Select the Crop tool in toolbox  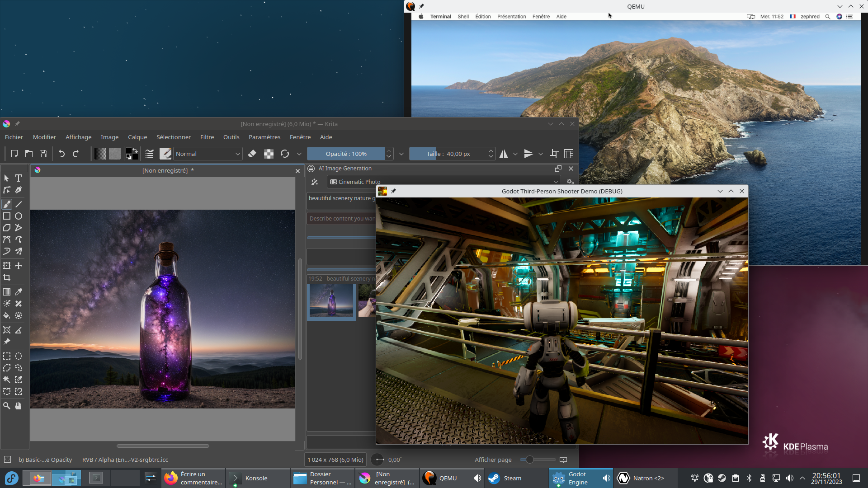7,277
